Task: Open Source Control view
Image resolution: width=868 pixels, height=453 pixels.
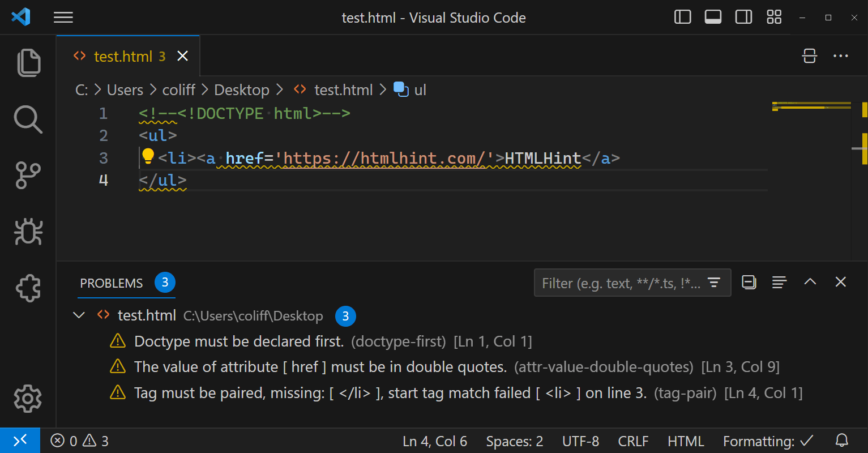Action: coord(28,176)
